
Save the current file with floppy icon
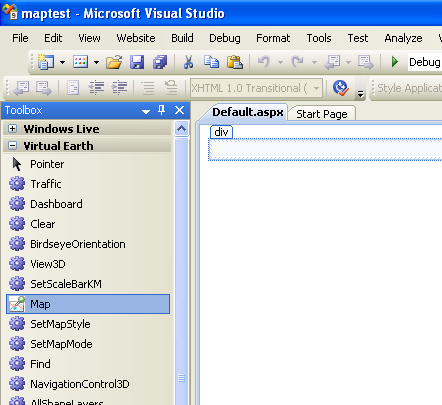coord(137,62)
